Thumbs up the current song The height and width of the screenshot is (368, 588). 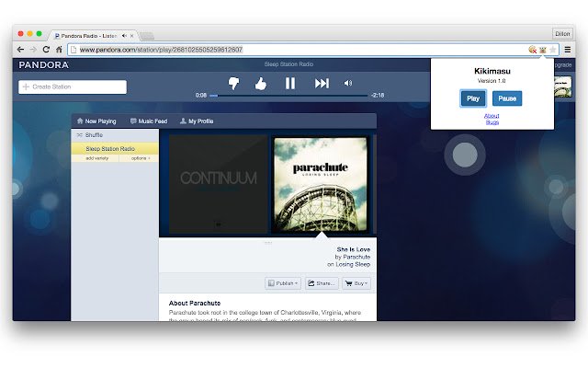(261, 84)
